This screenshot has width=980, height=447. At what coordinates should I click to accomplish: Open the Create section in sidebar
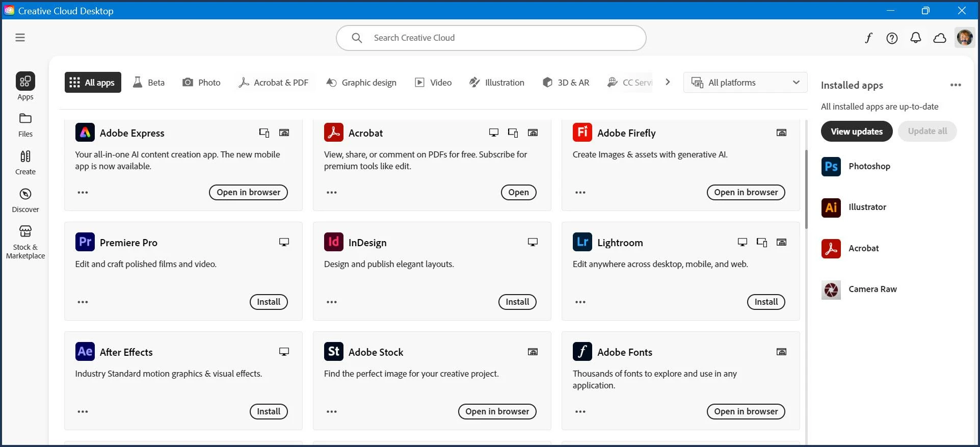click(x=25, y=163)
